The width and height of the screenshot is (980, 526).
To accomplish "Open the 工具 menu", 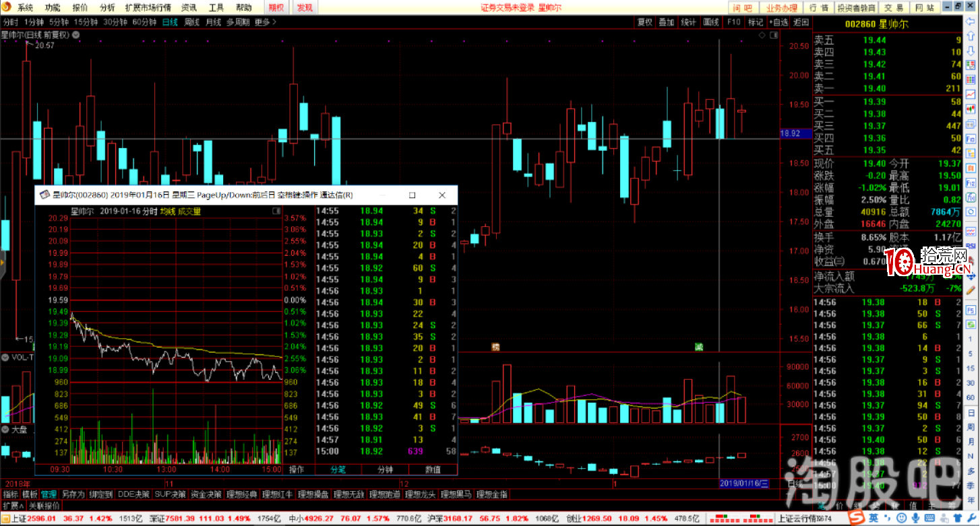I will 216,8.
